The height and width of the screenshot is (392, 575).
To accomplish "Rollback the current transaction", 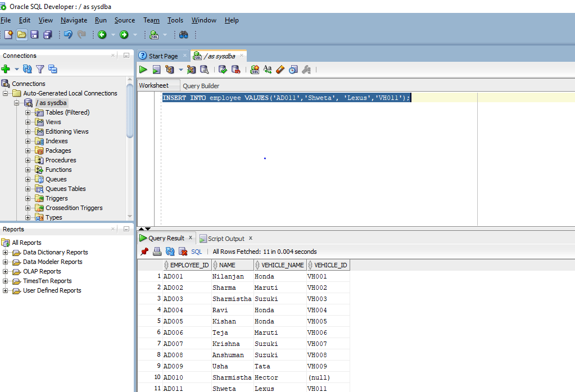I will point(236,69).
